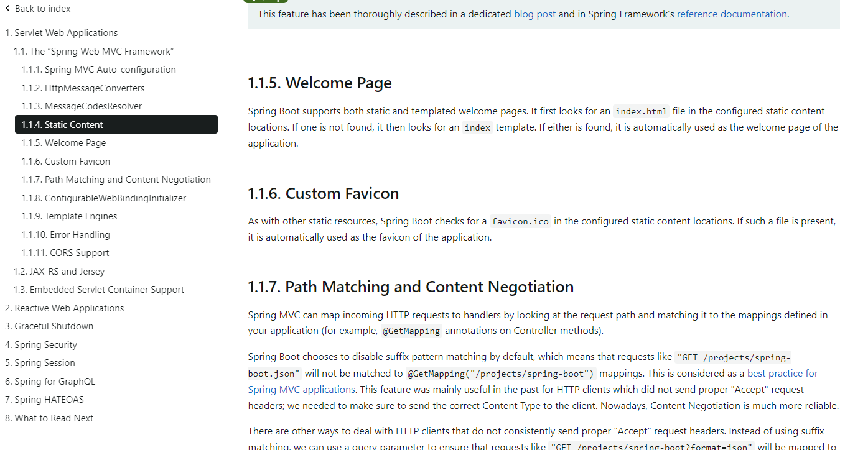Viewport: 868px width, 450px height.
Task: Go to 1.3. Embedded Servlet Container Support
Action: pyautogui.click(x=99, y=290)
